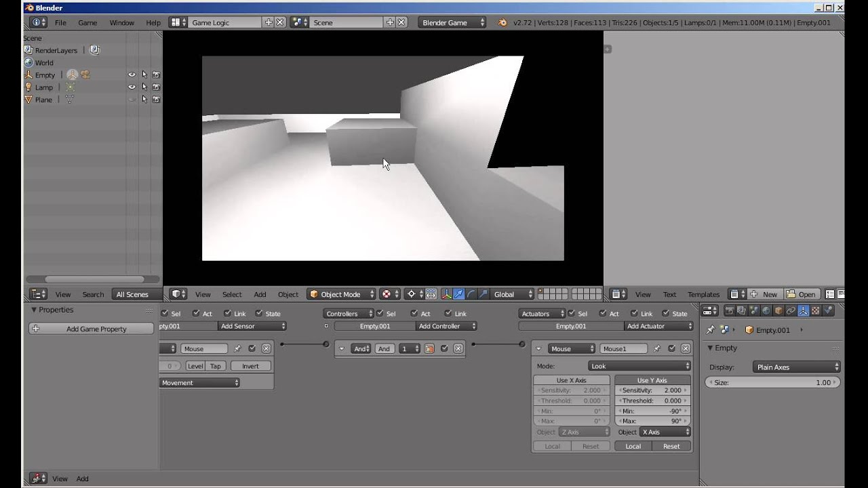Adjust the Use Y Axis Sensitivity field
This screenshot has width=868, height=488.
click(652, 390)
